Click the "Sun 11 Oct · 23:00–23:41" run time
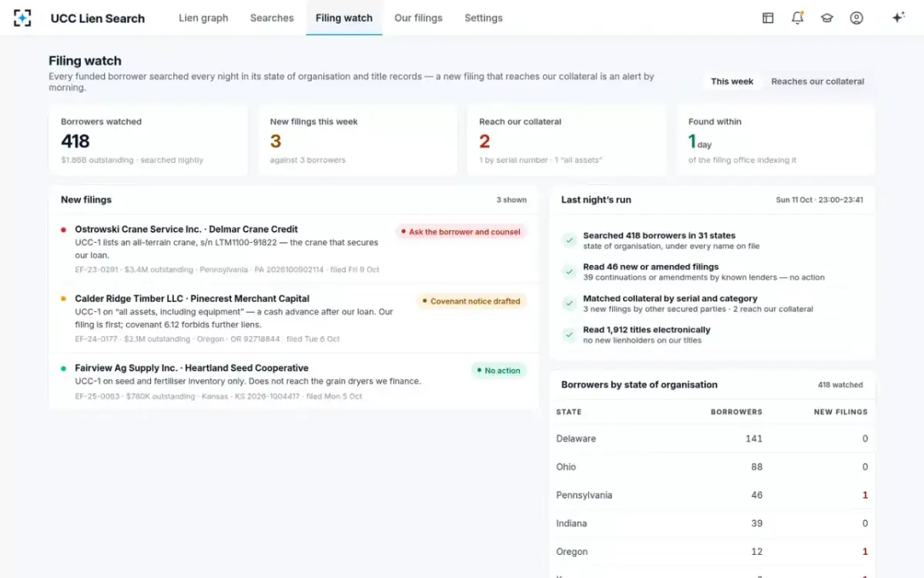 [819, 200]
